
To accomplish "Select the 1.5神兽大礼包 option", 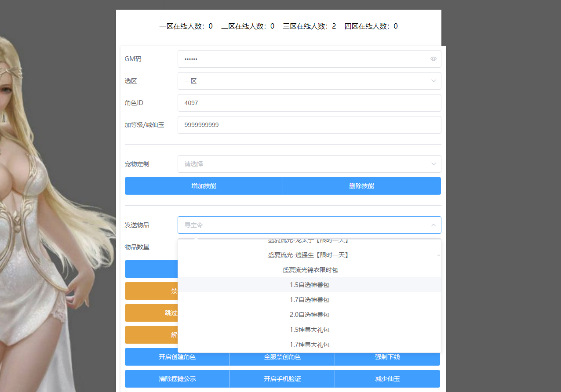I will [x=309, y=330].
